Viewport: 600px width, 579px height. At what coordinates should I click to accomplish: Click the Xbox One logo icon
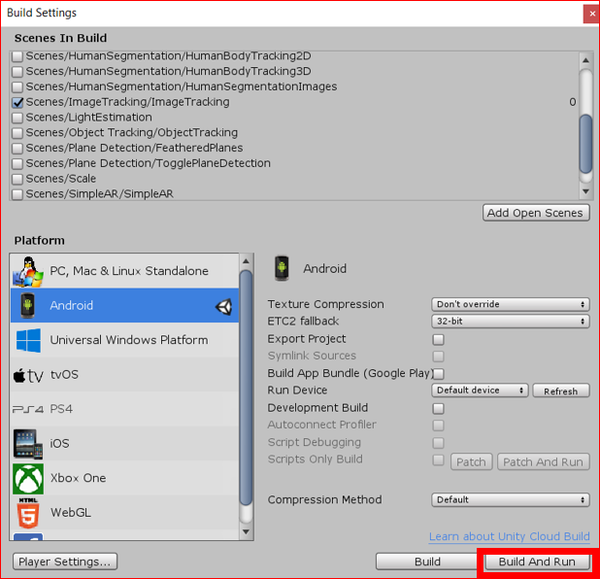[28, 479]
